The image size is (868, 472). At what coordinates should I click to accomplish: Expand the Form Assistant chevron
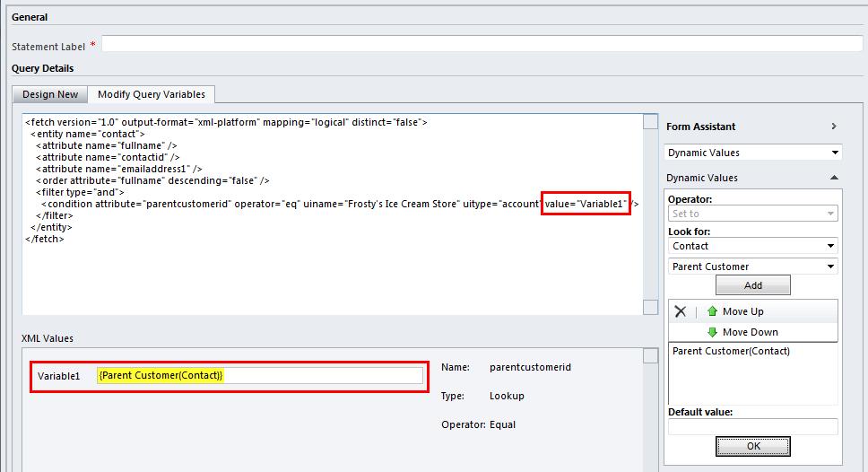click(833, 127)
